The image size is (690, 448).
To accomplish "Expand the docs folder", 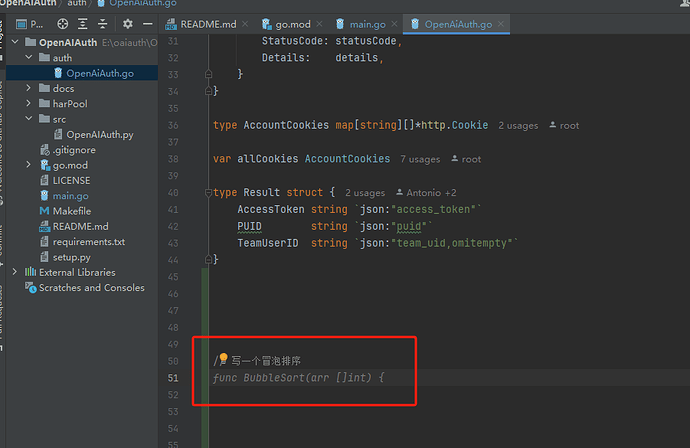I will (x=29, y=88).
